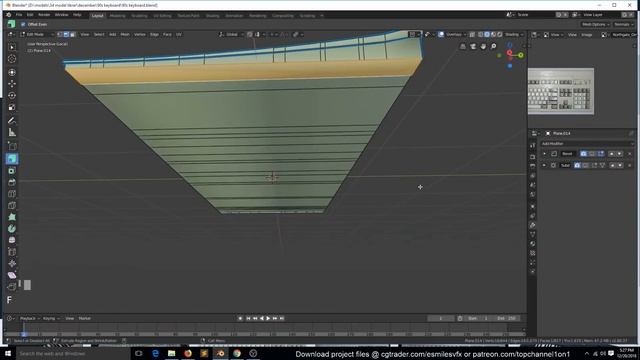Enable edge select mode
Screen dimensions: 640x360
point(66,35)
